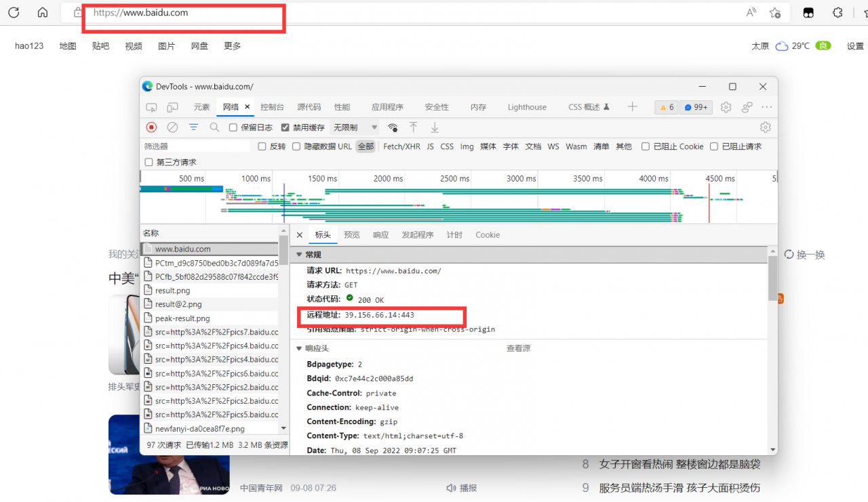This screenshot has height=502, width=868.
Task: Enable the 第三方请求 checkbox
Action: click(x=149, y=163)
